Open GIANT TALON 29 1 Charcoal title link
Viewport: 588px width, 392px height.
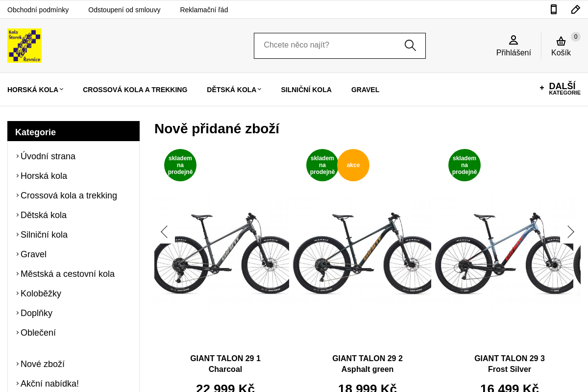[225, 364]
